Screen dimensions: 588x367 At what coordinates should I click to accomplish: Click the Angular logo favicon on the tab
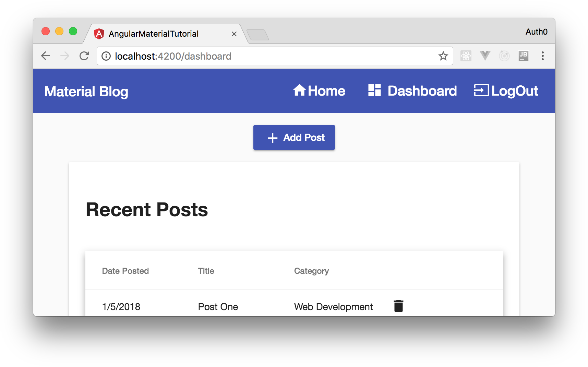(x=99, y=34)
